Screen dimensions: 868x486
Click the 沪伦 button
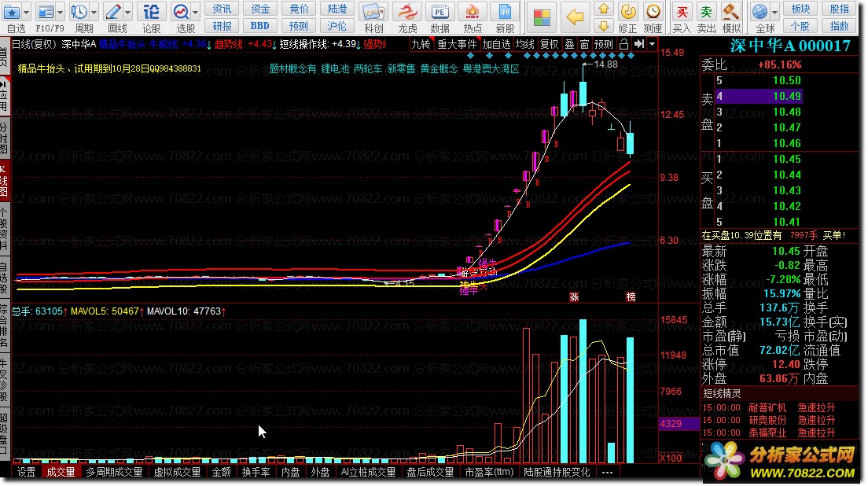(337, 25)
